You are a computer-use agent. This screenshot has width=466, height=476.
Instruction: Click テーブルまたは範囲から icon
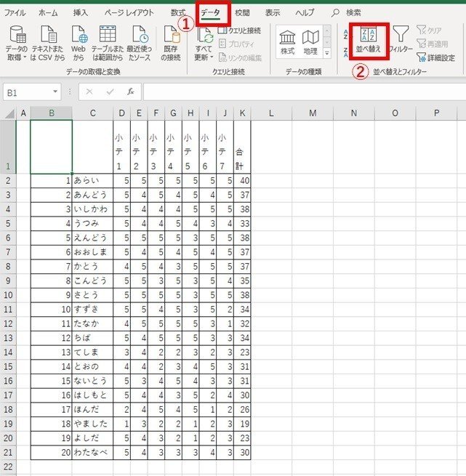pyautogui.click(x=108, y=42)
